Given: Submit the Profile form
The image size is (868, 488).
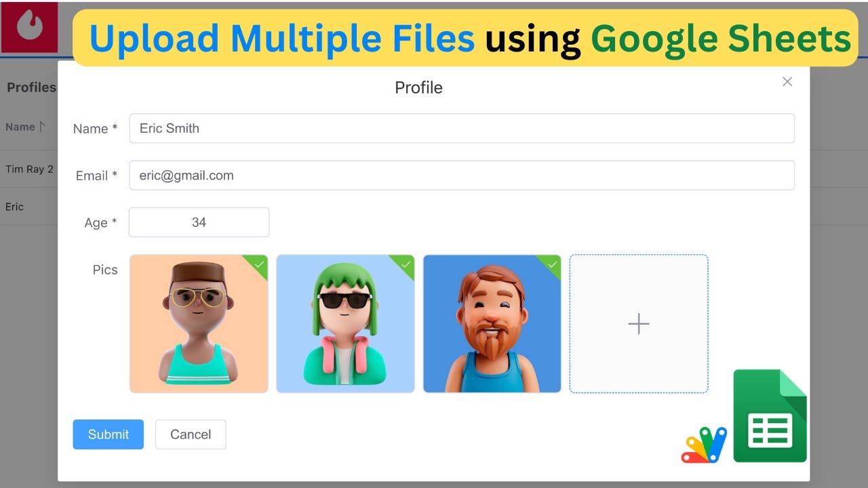Looking at the screenshot, I should point(108,434).
